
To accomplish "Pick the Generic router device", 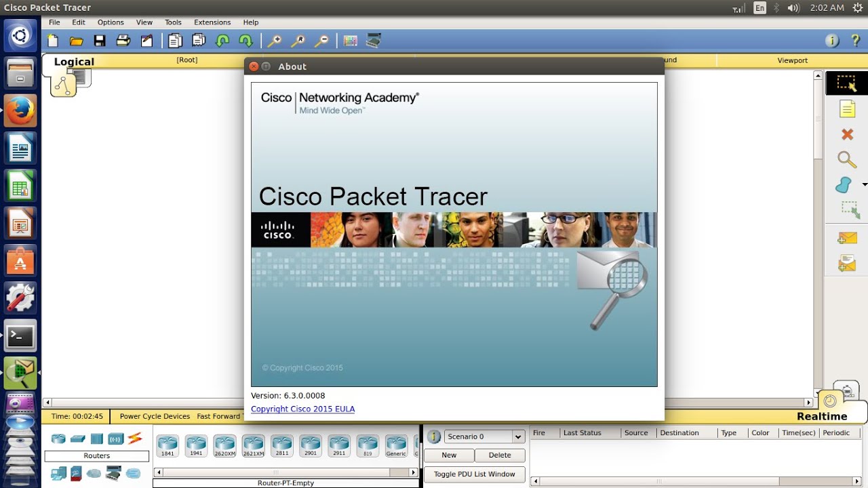I will [396, 445].
